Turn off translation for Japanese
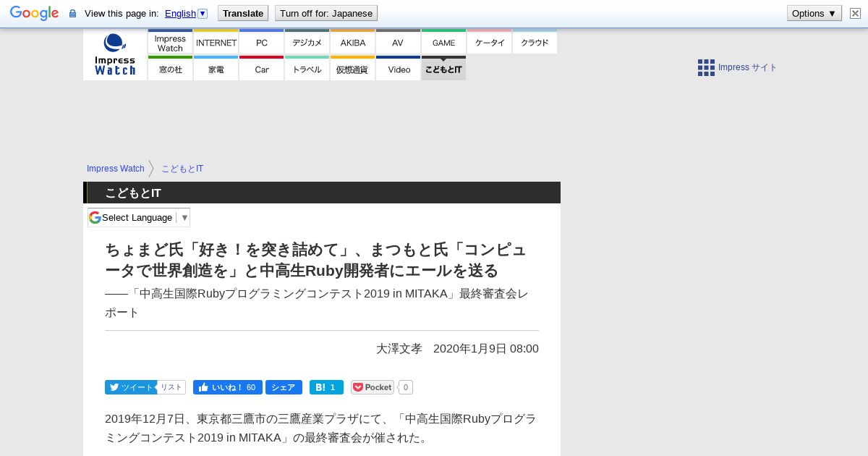868x456 pixels. point(326,13)
